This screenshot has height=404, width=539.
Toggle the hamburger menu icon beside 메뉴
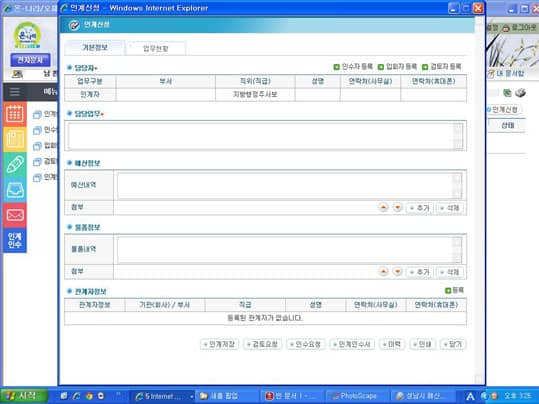pos(14,92)
